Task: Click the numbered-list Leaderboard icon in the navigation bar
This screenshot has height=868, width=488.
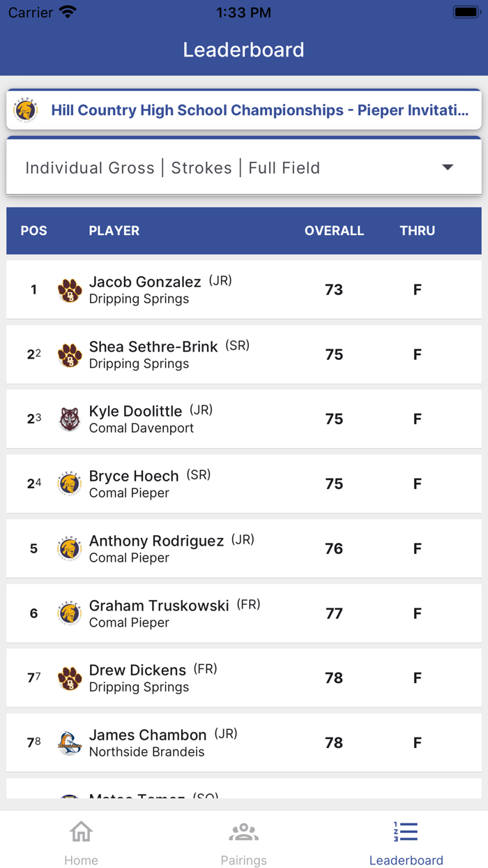Action: (406, 832)
